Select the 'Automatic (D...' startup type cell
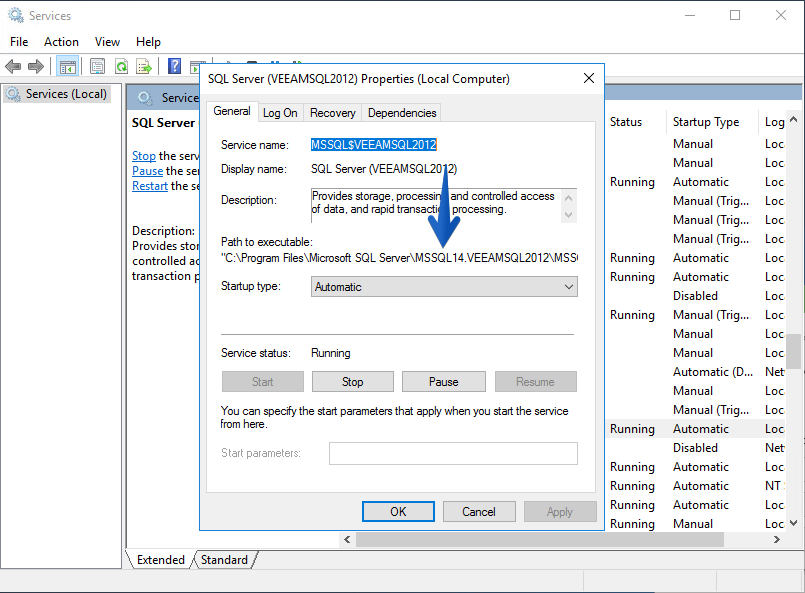Viewport: 805px width, 593px height. pyautogui.click(x=713, y=372)
